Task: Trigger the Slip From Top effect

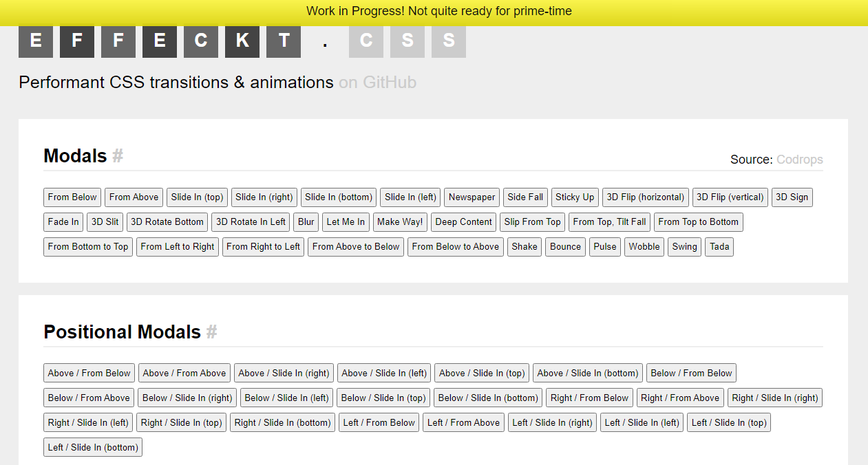Action: tap(532, 221)
